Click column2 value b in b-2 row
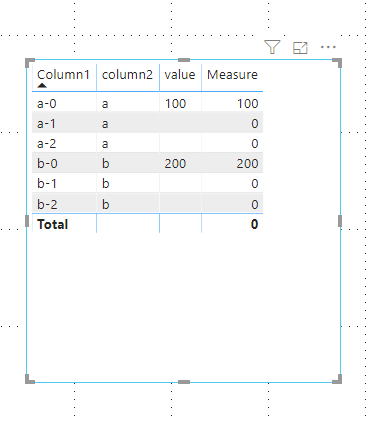 pos(105,204)
